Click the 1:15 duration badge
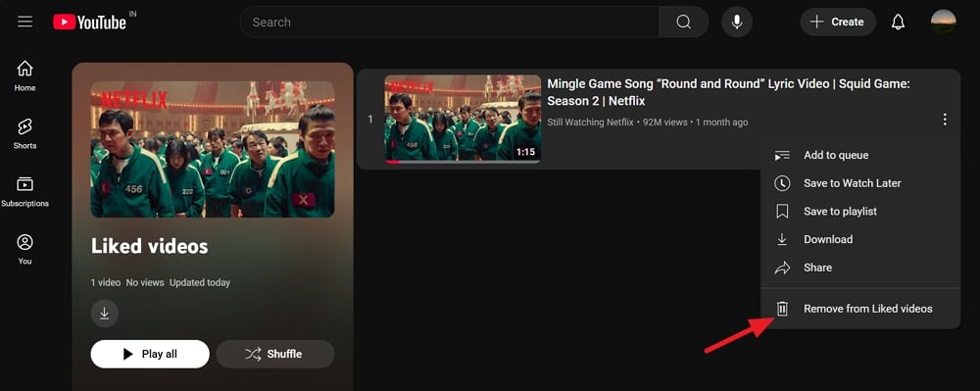Screen dimensions: 980x391 coord(525,152)
